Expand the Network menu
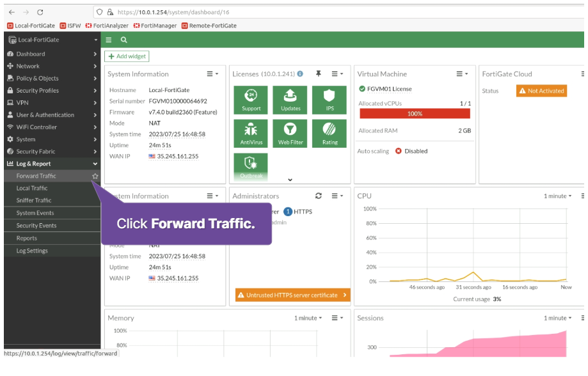 (x=52, y=66)
